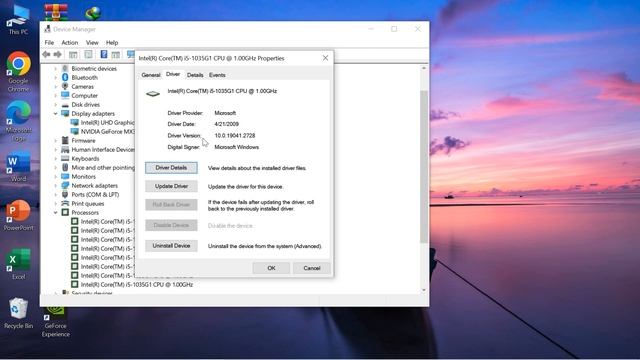The height and width of the screenshot is (360, 640).
Task: Open the File menu in Device Manager
Action: pyautogui.click(x=49, y=42)
